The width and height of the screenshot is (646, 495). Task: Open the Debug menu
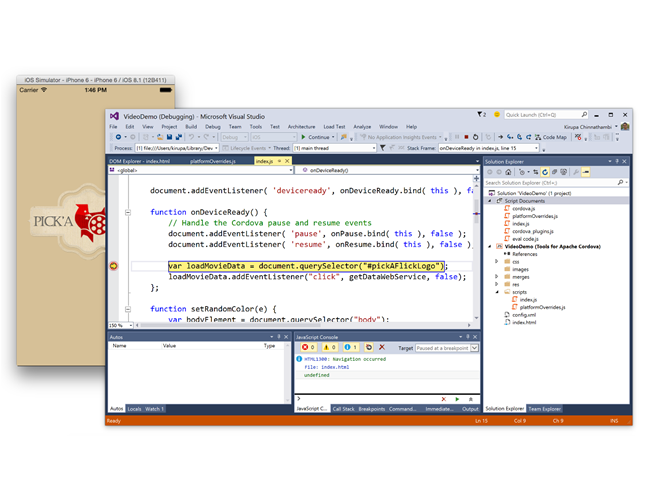click(x=213, y=127)
